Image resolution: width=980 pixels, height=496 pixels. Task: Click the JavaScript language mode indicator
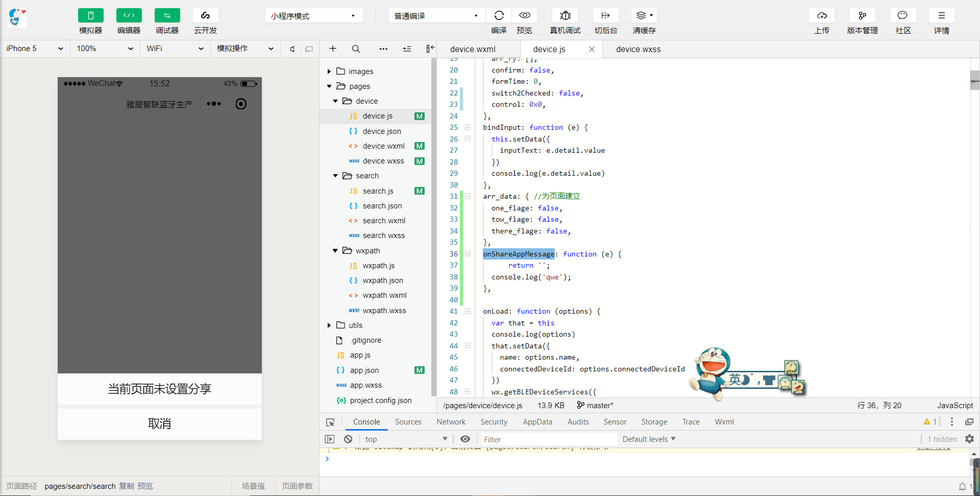coord(955,405)
